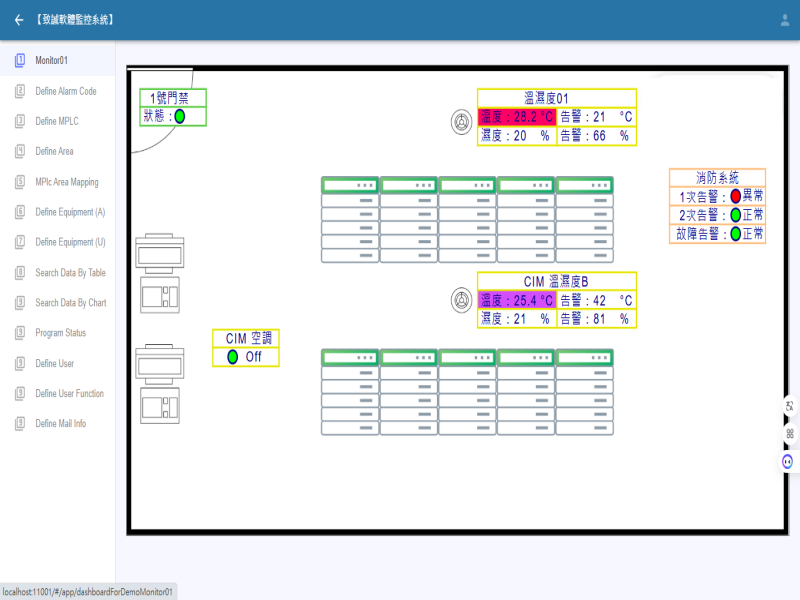The width and height of the screenshot is (800, 600).
Task: Click the fan icon beside 溫濕度01
Action: point(461,122)
